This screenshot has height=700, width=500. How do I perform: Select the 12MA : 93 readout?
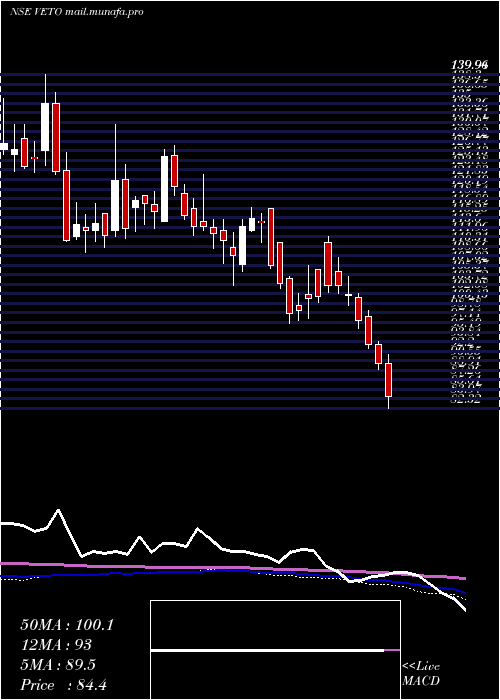pos(56,645)
